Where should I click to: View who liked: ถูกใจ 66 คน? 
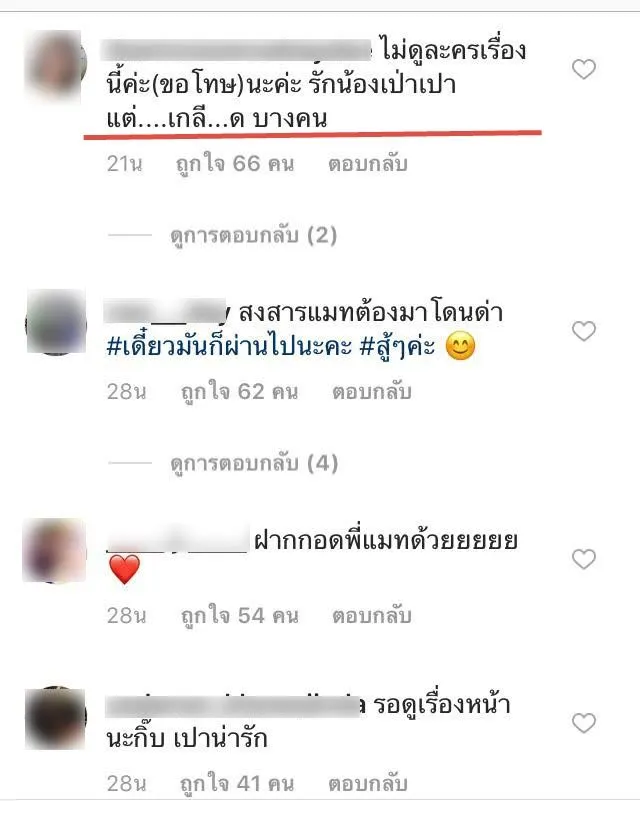(235, 164)
